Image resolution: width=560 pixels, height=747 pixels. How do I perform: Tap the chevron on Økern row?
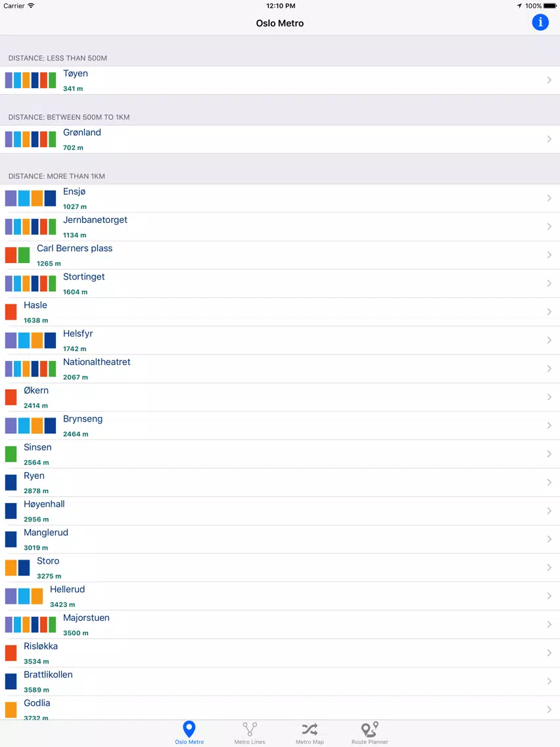coord(549,397)
